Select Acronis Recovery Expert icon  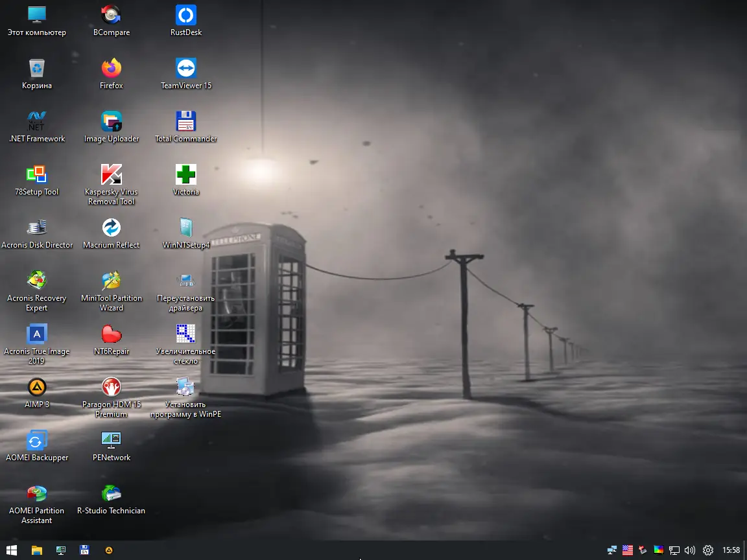tap(37, 292)
